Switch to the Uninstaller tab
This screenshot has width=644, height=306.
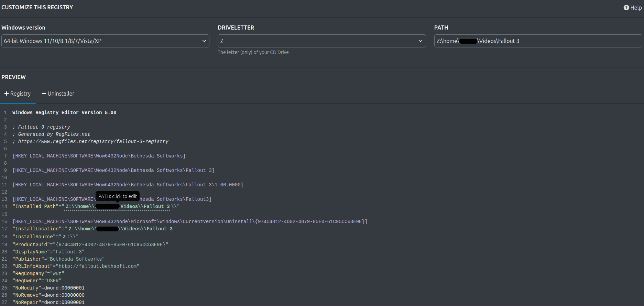coord(58,94)
